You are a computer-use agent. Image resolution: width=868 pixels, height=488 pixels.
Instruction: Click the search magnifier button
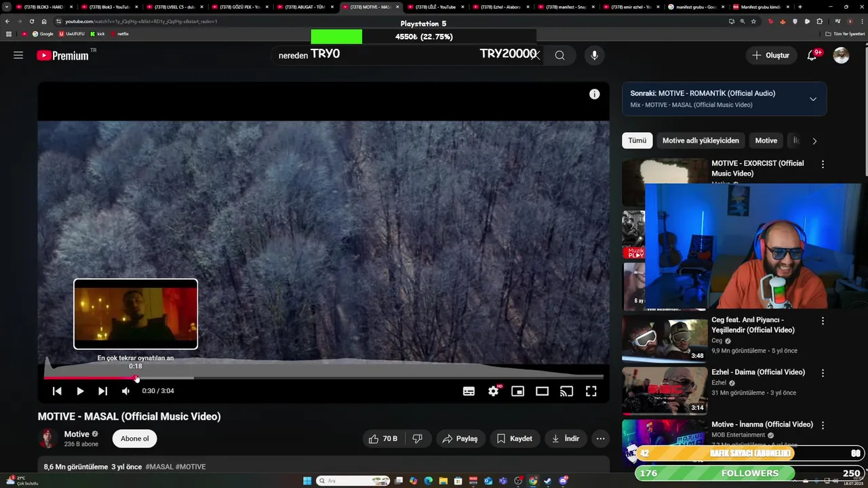559,56
